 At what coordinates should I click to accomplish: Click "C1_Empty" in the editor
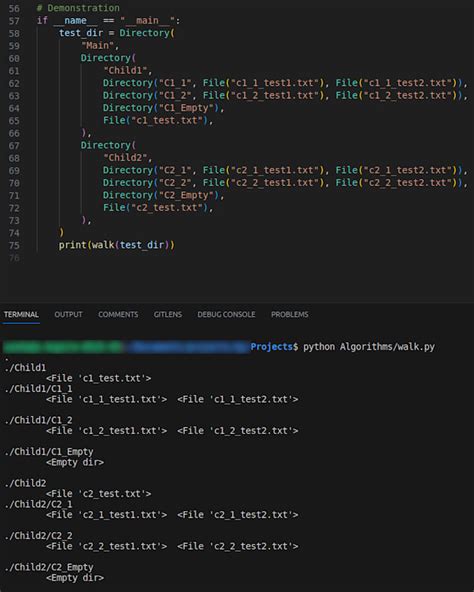pos(186,108)
